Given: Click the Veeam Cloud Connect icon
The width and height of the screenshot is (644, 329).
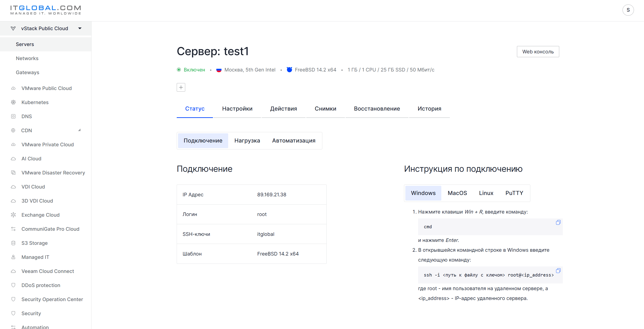Looking at the screenshot, I should point(13,271).
